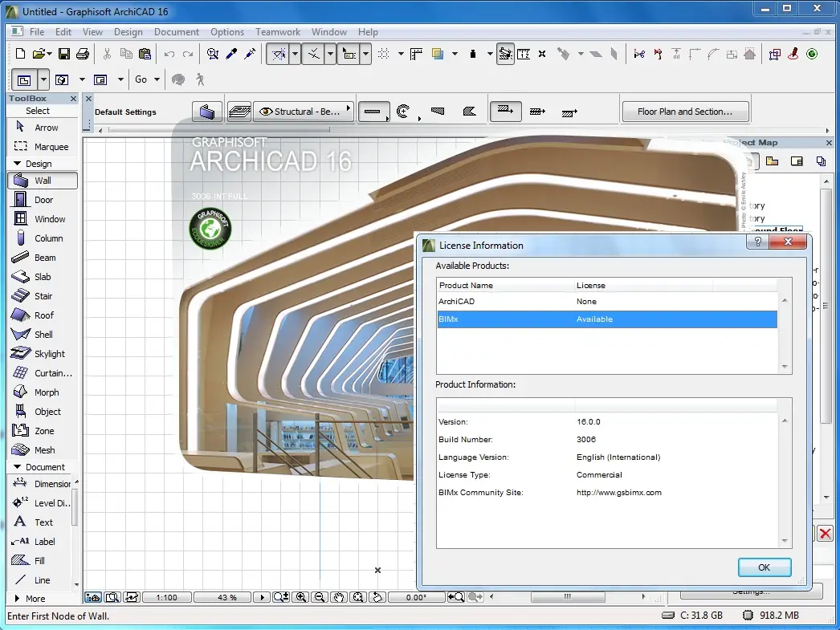The height and width of the screenshot is (630, 840).
Task: Click the walking figure 3D navigation icon
Action: coord(200,79)
